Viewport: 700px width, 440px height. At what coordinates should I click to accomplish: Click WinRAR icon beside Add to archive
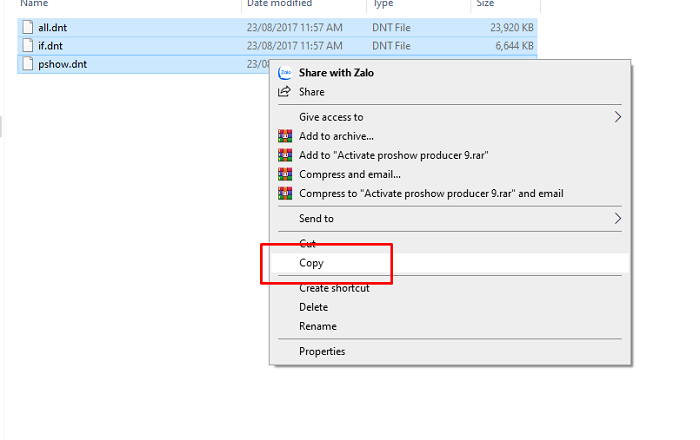pyautogui.click(x=285, y=136)
